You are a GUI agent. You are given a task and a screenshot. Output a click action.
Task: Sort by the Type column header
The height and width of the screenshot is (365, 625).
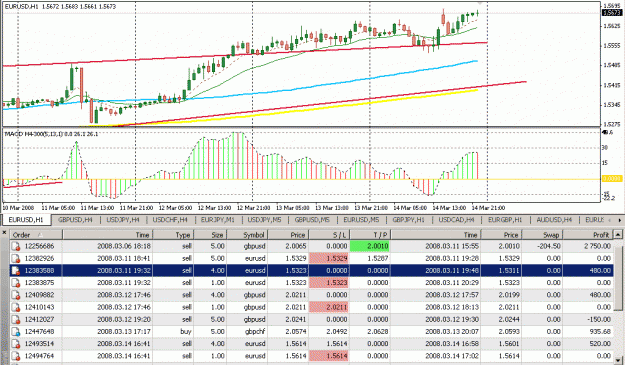pyautogui.click(x=173, y=235)
